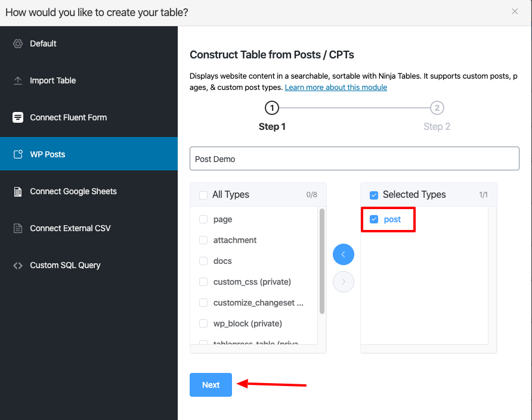Click the blue left-arrow transfer button
The width and height of the screenshot is (532, 420).
344,254
